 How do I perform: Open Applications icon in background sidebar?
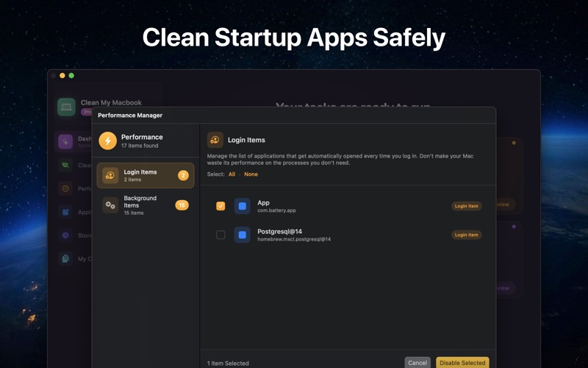(x=65, y=212)
